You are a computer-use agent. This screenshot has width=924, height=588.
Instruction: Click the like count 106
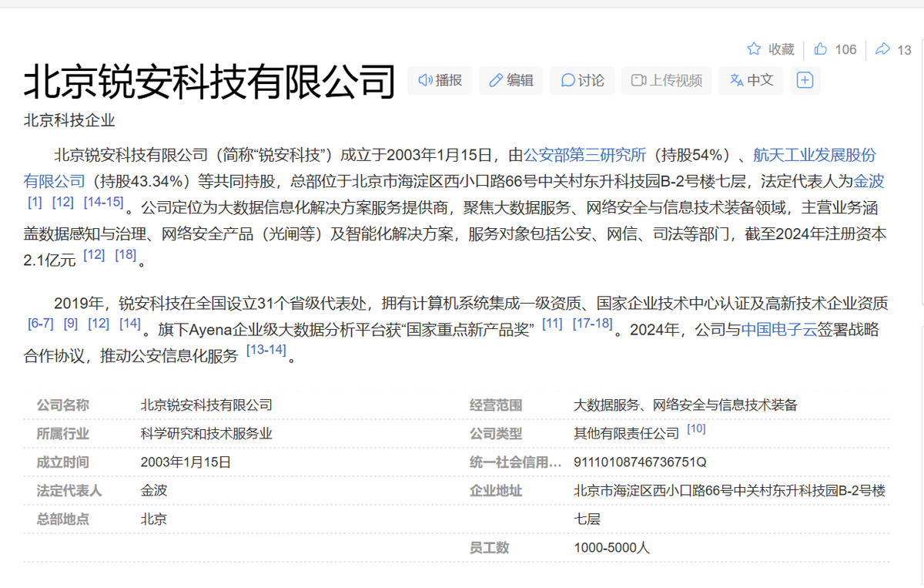coord(845,49)
